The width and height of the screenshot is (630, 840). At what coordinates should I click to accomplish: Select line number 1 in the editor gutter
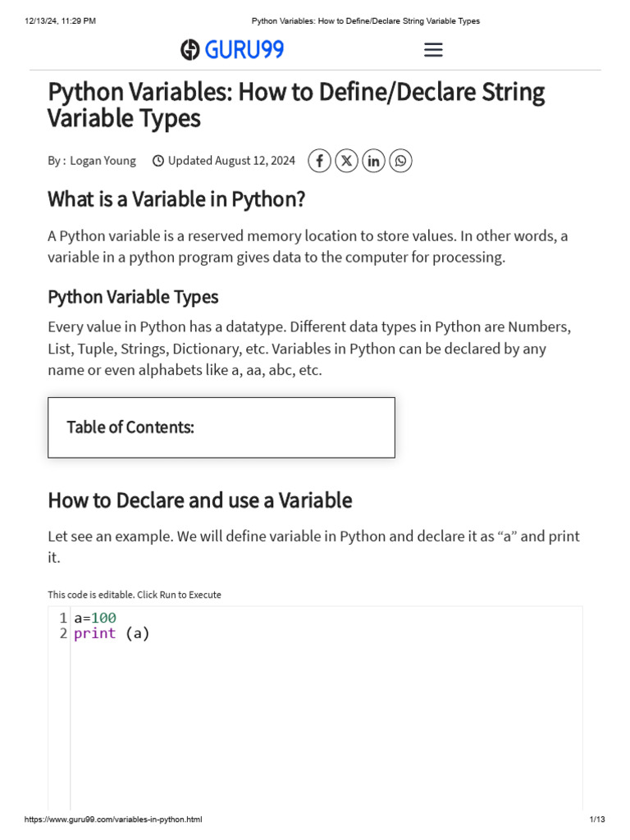pyautogui.click(x=63, y=618)
